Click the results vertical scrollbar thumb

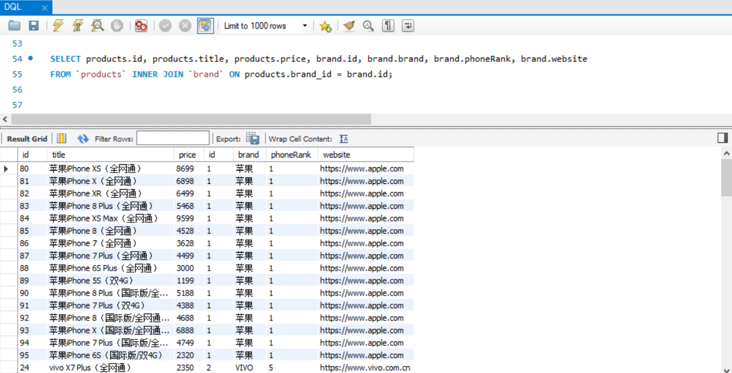[726, 177]
